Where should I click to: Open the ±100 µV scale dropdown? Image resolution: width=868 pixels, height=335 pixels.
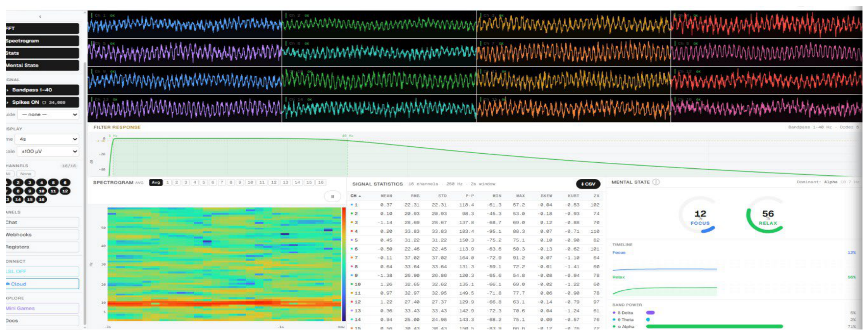tap(48, 151)
